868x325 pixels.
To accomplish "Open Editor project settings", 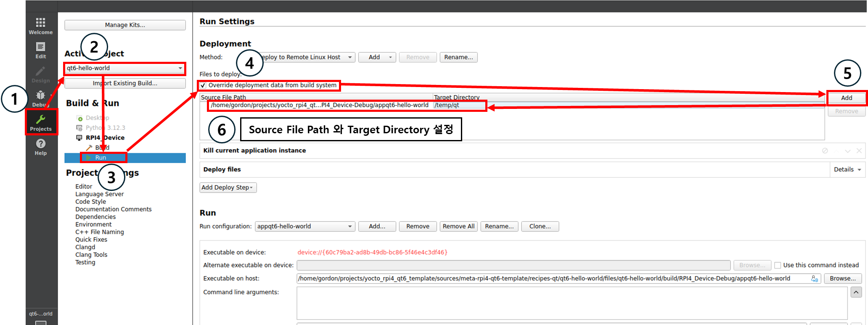I will [x=84, y=186].
